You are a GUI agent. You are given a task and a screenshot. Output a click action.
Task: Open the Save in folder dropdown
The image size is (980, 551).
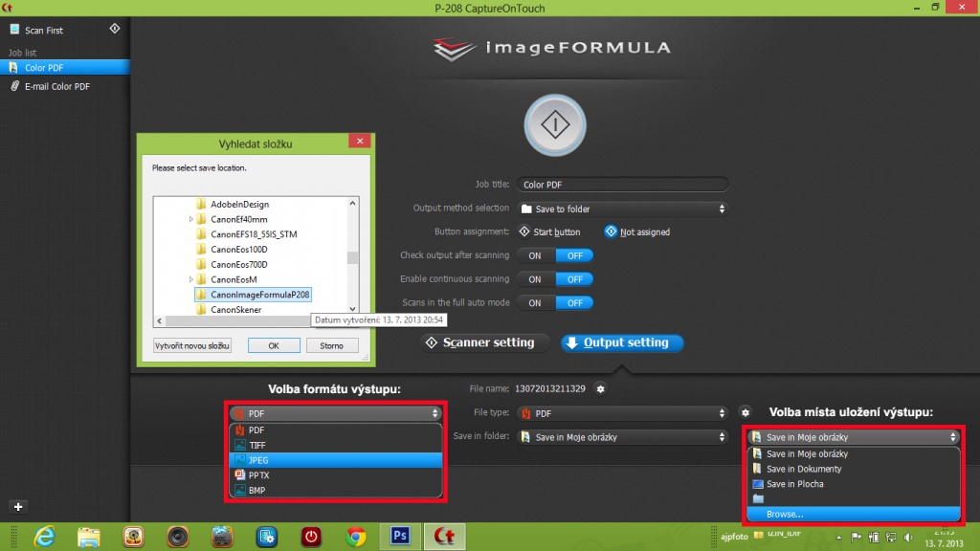pos(622,436)
